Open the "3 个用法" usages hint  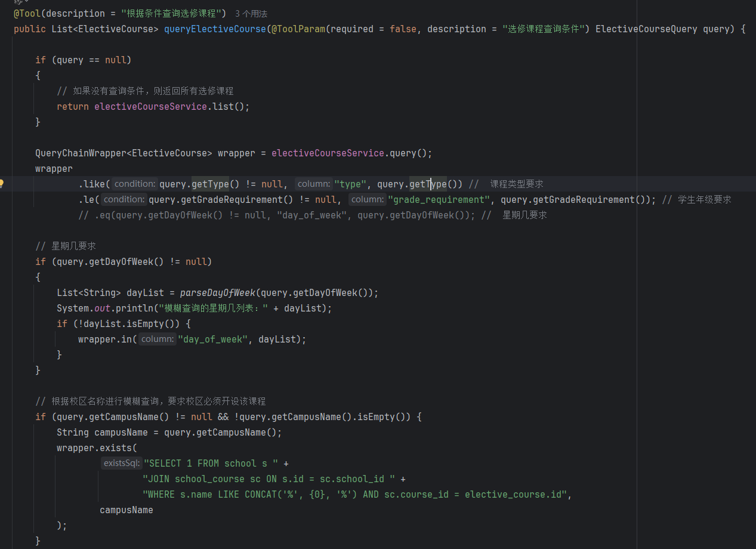point(251,13)
